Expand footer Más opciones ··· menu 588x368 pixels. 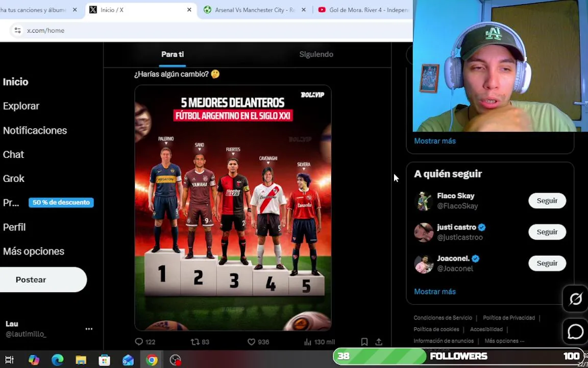504,341
